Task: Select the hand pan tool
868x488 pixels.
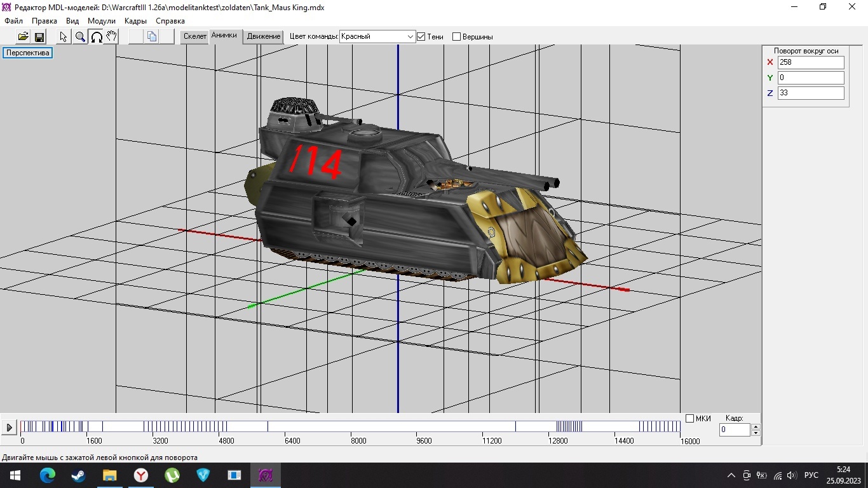Action: click(111, 37)
